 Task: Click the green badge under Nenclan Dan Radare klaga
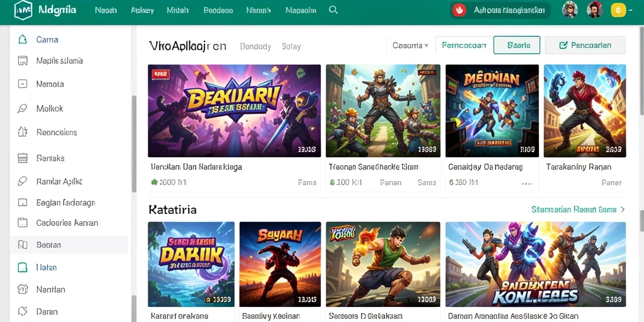click(155, 182)
